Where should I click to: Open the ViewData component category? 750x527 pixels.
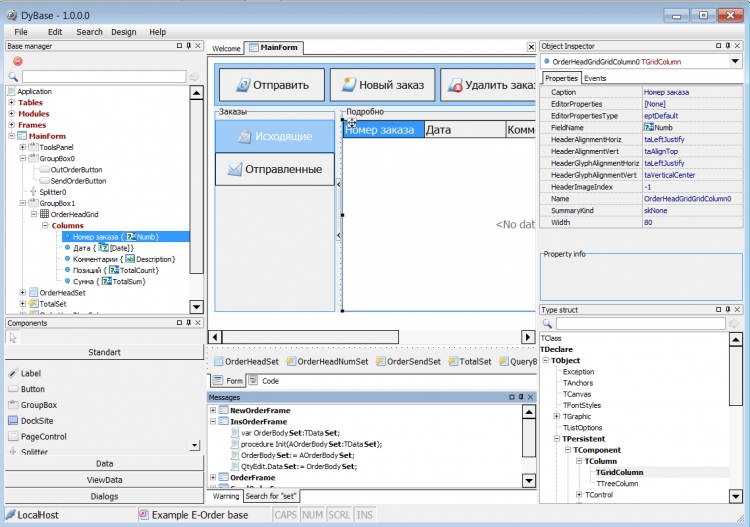pyautogui.click(x=104, y=480)
